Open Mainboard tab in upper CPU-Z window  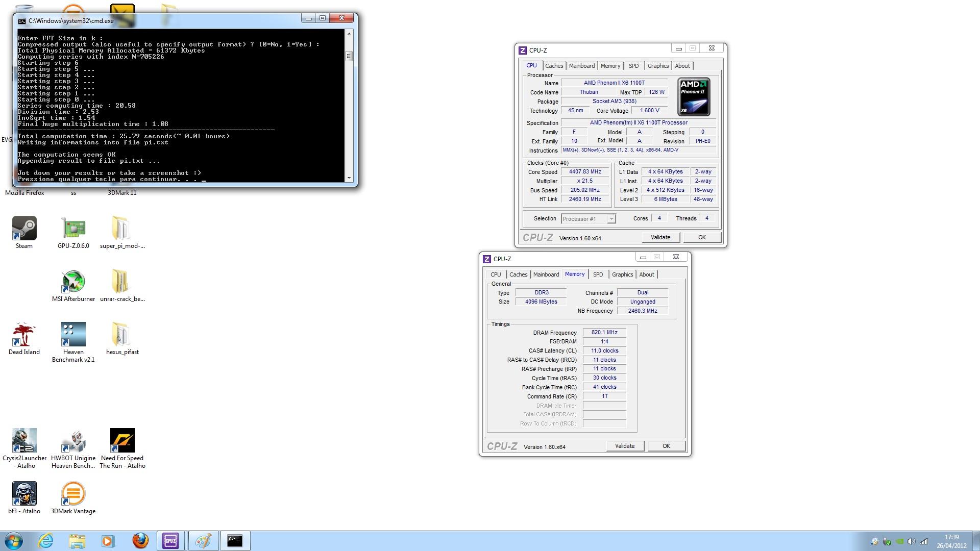click(x=582, y=66)
